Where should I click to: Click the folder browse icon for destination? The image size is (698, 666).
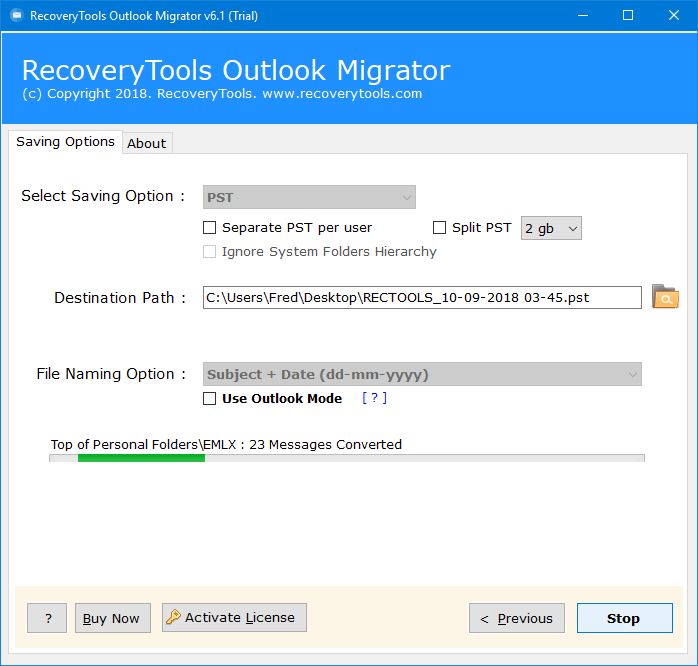click(x=665, y=297)
